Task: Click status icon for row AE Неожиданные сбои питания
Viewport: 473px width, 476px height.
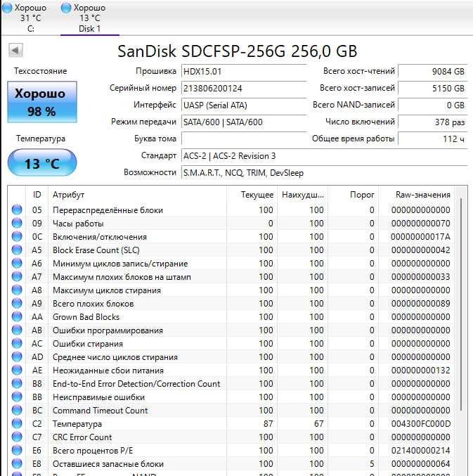Action: (17, 370)
